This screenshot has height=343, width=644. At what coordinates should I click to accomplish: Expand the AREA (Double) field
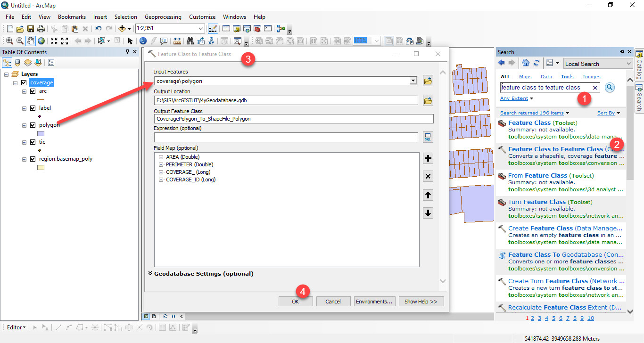161,157
